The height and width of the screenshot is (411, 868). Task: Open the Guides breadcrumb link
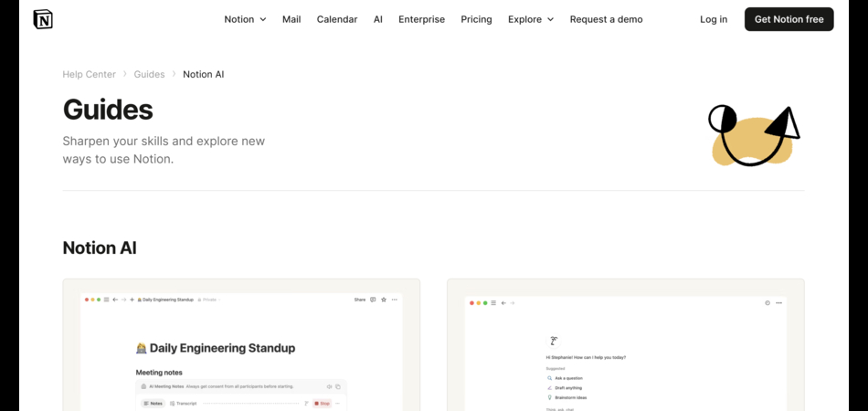pyautogui.click(x=149, y=74)
